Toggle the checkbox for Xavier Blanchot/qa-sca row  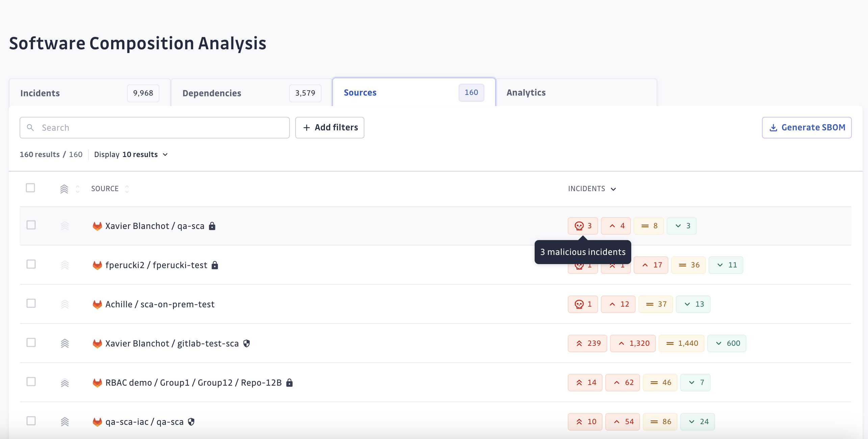[31, 225]
